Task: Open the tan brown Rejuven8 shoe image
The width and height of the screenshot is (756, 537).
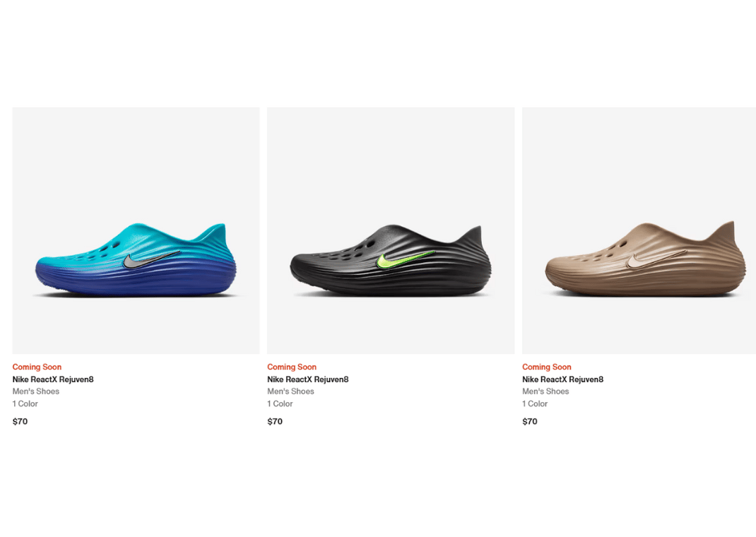Action: click(639, 230)
